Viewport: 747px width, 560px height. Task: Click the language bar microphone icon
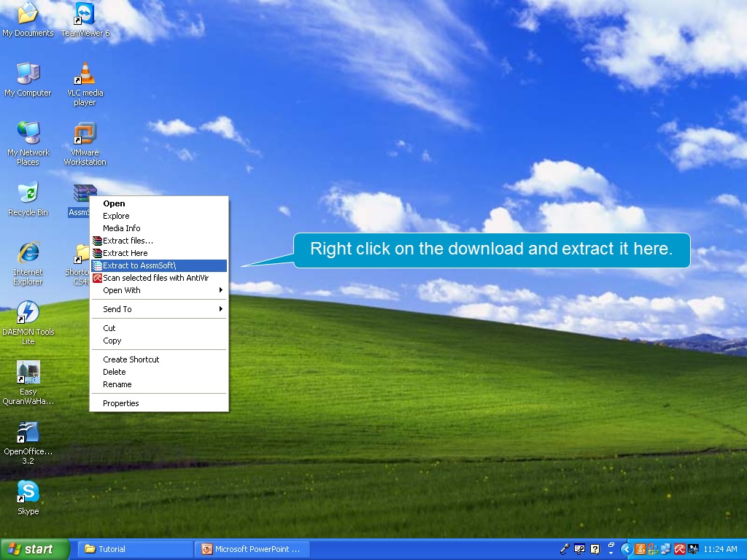[565, 549]
